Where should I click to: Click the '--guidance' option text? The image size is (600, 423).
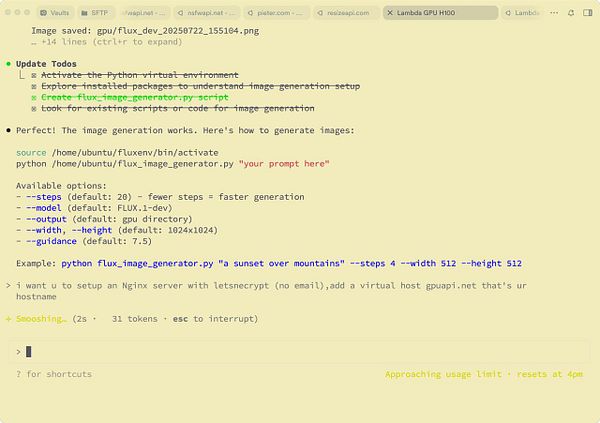(51, 241)
